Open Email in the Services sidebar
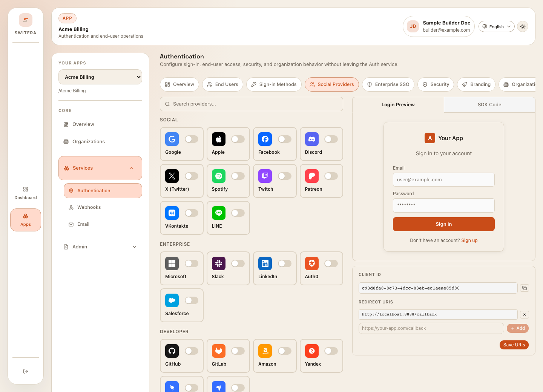 [x=103, y=224]
